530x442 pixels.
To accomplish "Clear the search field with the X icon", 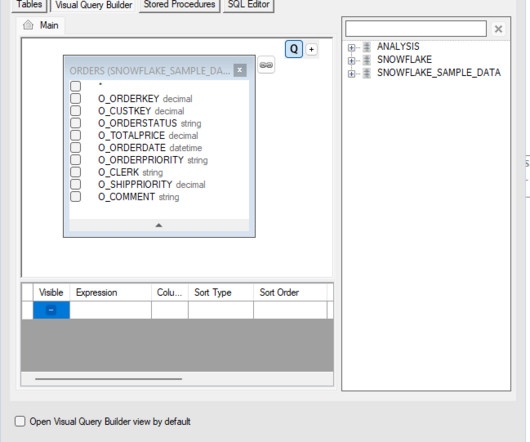I will pos(498,29).
